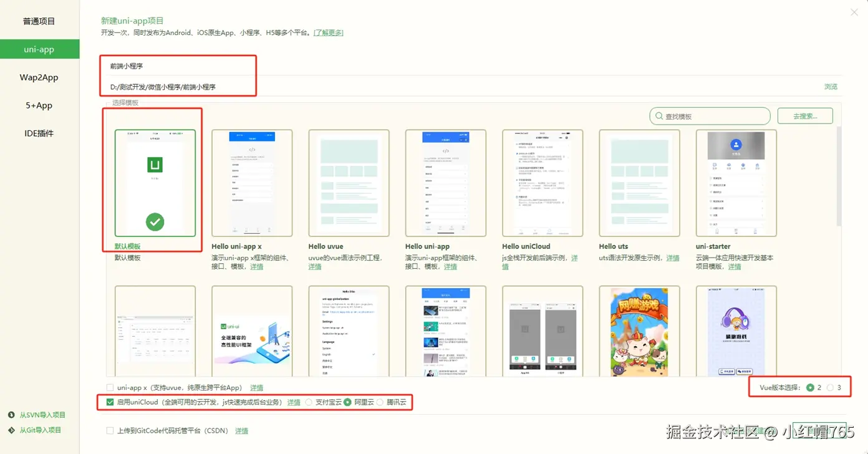Select the 支付宝云 radio button
Screen dimensions: 868x454
[x=309, y=402]
